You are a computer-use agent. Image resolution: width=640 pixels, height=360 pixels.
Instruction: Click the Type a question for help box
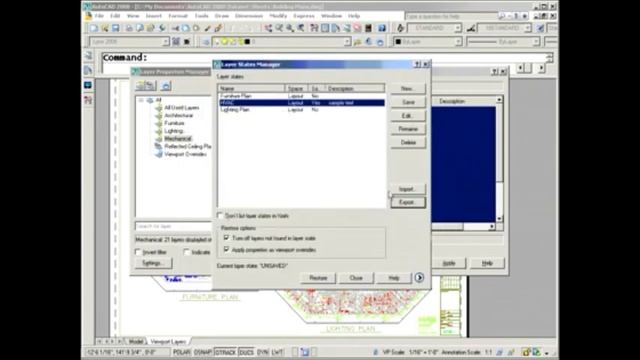[x=451, y=16]
